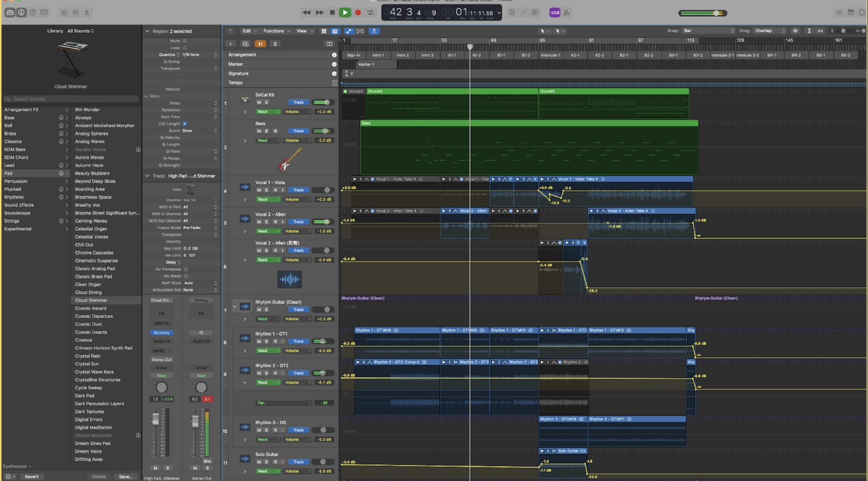Open the Snap Bar dropdown
The image size is (868, 481).
tap(708, 31)
